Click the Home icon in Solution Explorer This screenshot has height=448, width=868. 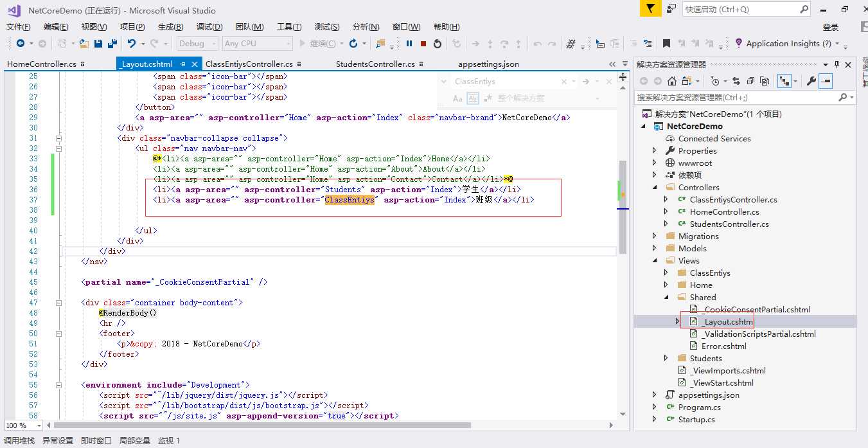(671, 81)
